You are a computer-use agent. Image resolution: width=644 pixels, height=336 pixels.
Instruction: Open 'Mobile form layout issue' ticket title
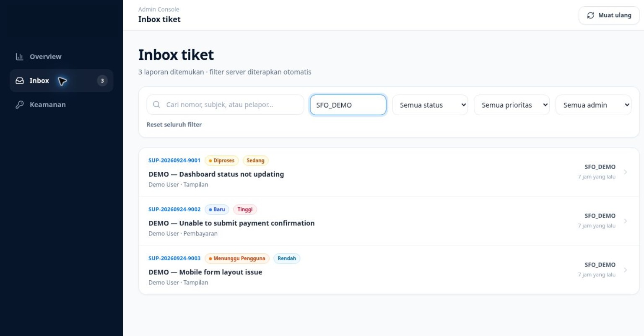(x=205, y=272)
